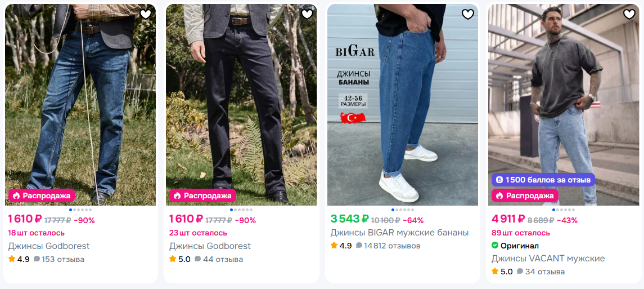Like the VACANT jeans with heart icon
Viewport: 644px width, 289px height.
coord(629,15)
